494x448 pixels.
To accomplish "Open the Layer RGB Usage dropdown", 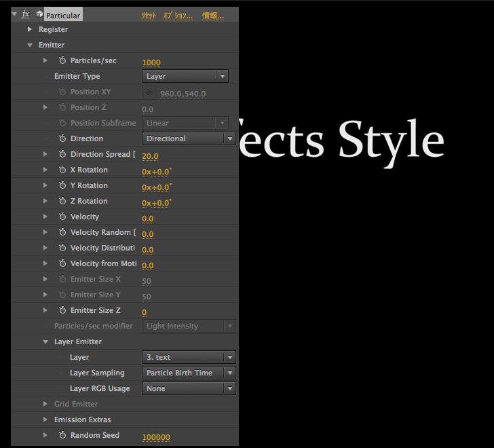I will click(188, 389).
